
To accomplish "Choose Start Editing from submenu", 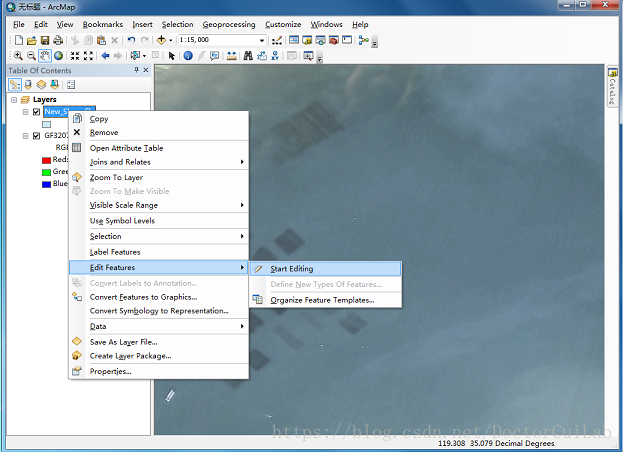I will 325,269.
